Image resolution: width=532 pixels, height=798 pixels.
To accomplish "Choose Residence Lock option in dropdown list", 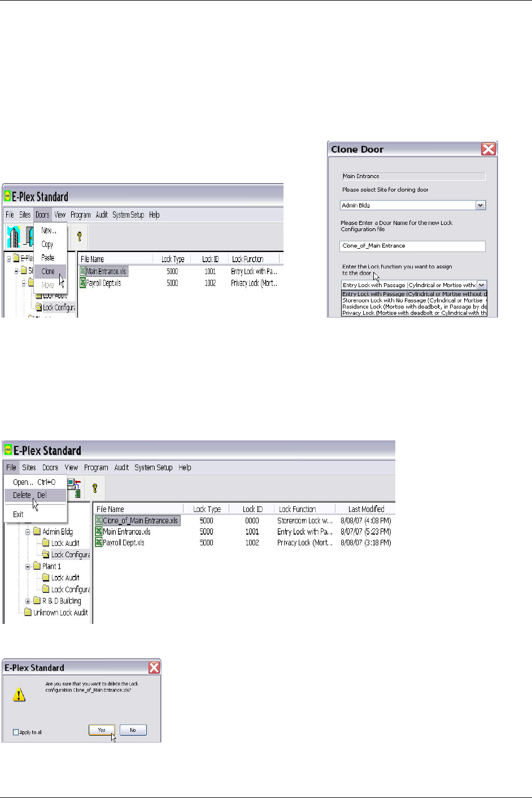I will point(414,306).
